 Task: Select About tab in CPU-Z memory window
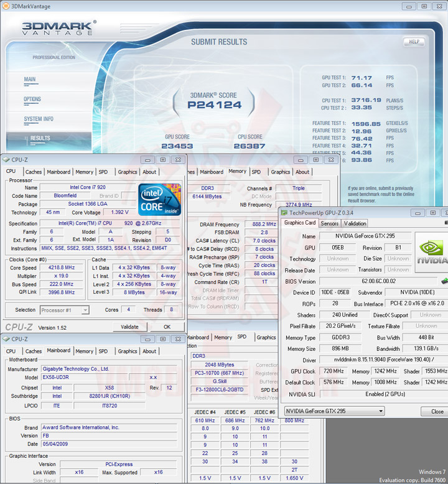click(302, 172)
